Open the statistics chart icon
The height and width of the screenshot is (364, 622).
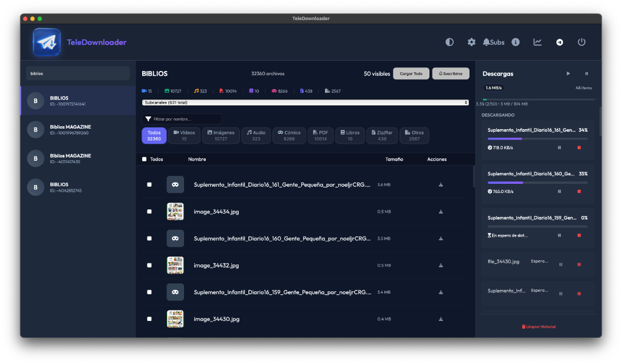point(538,42)
